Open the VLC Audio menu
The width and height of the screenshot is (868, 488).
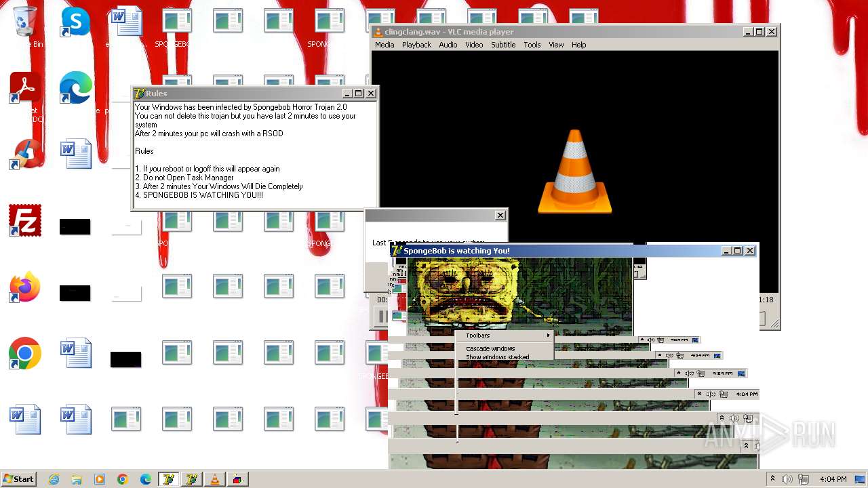click(448, 45)
